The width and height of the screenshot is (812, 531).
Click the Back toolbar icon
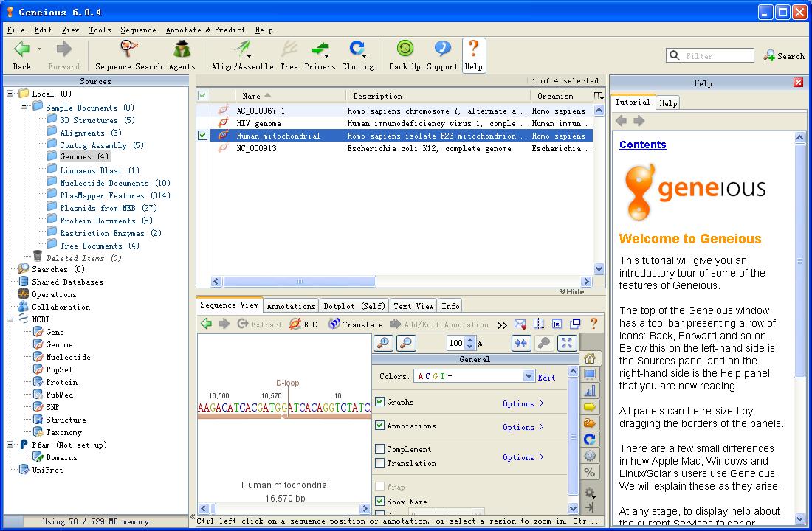point(21,49)
